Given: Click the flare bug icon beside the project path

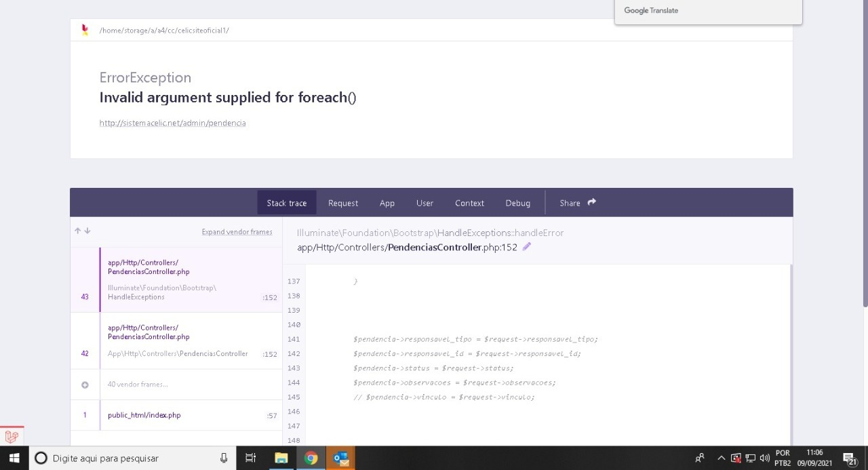Looking at the screenshot, I should (x=85, y=30).
